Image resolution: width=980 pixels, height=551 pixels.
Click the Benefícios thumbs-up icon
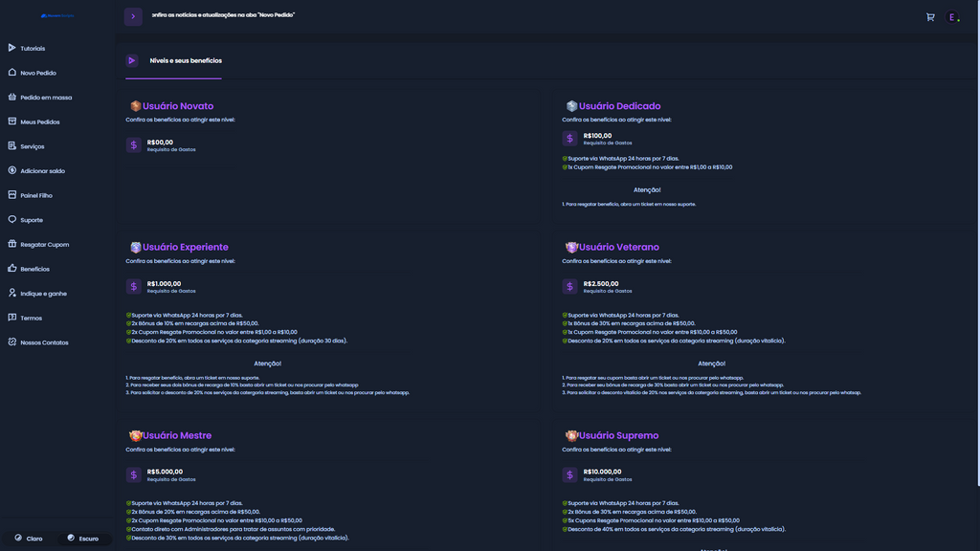pyautogui.click(x=12, y=269)
